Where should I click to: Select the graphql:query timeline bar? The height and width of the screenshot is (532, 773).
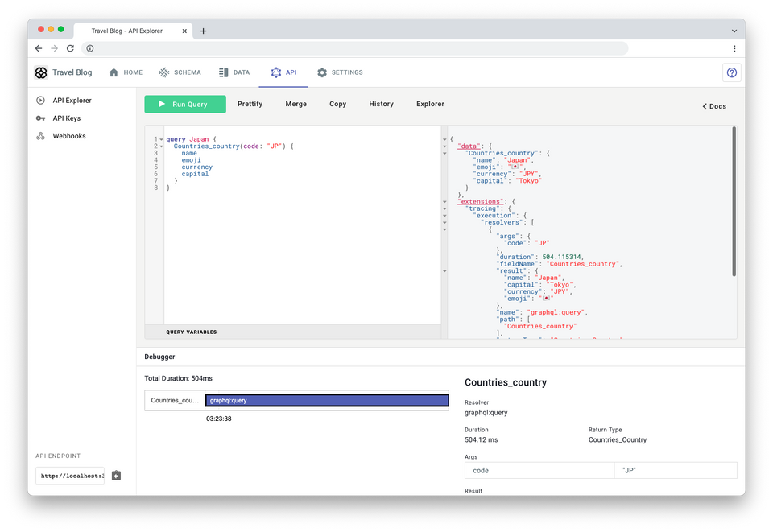326,400
